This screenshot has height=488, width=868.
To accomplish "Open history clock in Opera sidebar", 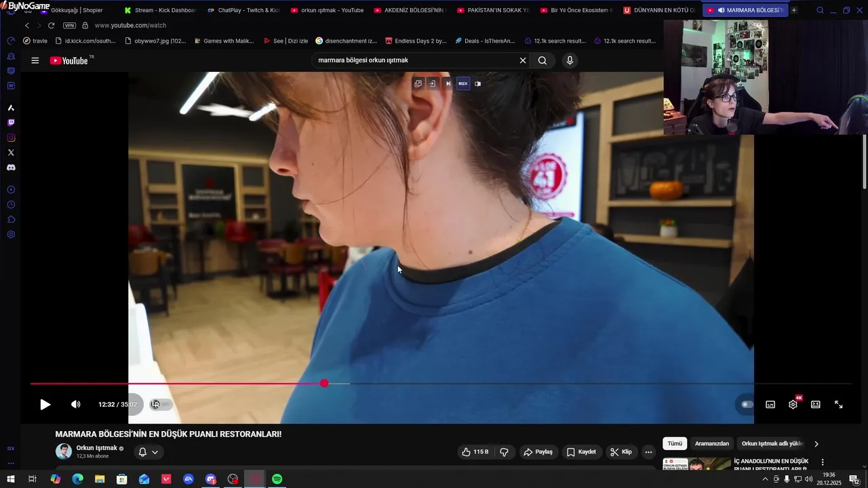I will pos(11,205).
